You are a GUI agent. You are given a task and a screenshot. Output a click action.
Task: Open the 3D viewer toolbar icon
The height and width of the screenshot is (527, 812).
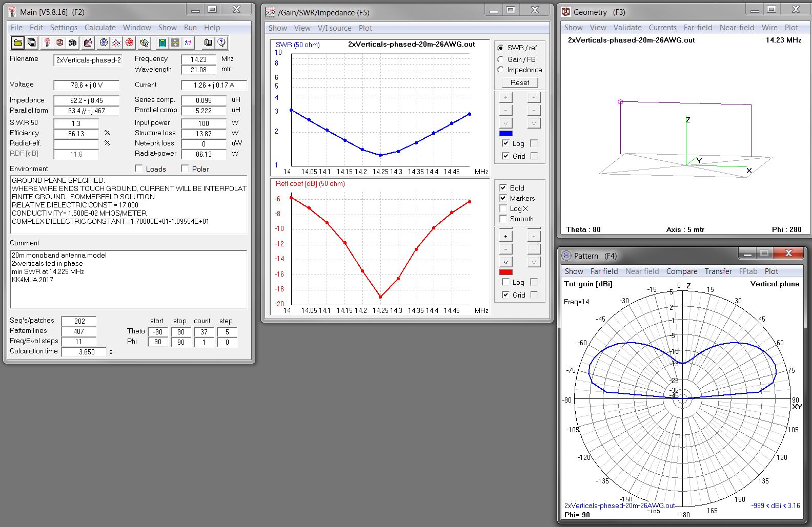click(73, 43)
